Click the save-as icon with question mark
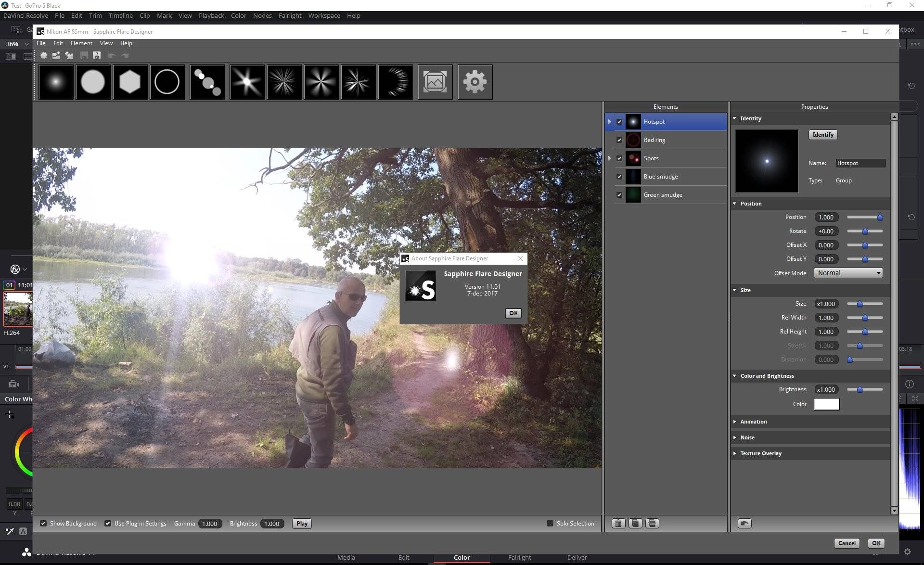Viewport: 924px width, 565px height. (97, 55)
